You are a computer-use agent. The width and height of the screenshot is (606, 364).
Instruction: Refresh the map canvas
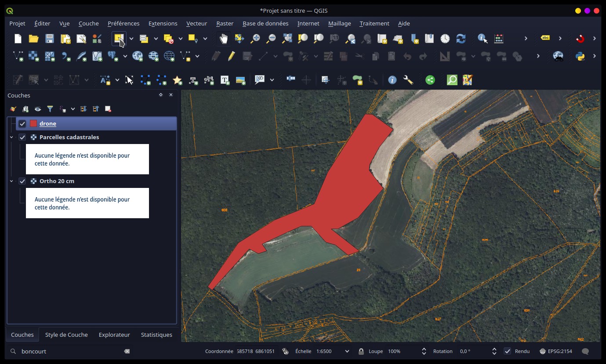pos(461,39)
